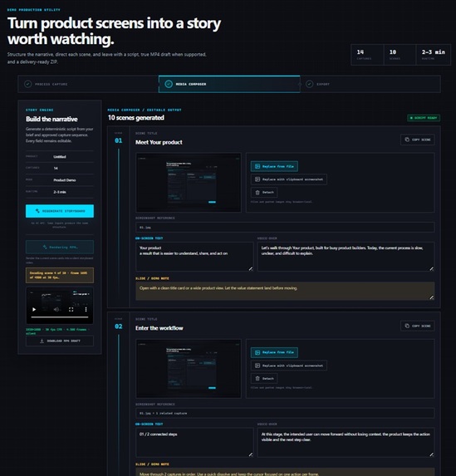Open fullscreen on the video preview
456x476 pixels.
[71, 309]
